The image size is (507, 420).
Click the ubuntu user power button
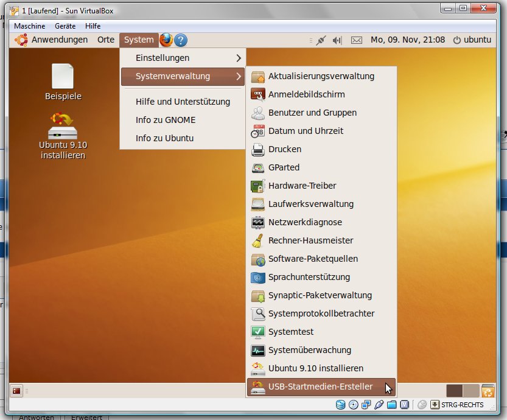pos(472,40)
